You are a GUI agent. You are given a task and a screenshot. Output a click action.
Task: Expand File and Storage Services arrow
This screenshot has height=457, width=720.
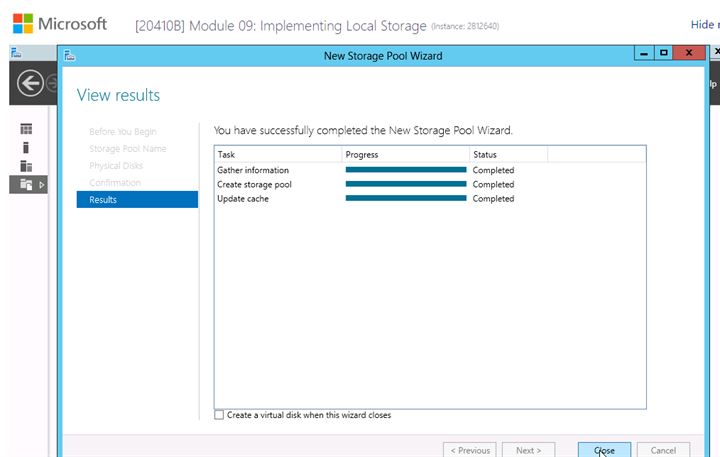click(x=41, y=185)
